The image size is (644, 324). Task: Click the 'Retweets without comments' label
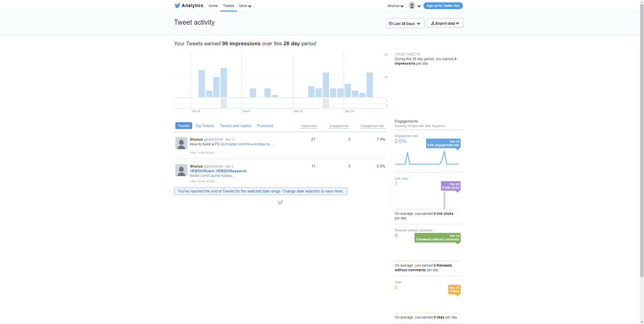click(x=413, y=230)
